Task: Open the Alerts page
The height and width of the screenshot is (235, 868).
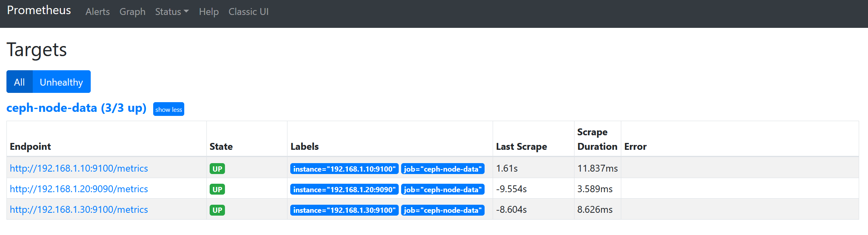Action: (98, 12)
